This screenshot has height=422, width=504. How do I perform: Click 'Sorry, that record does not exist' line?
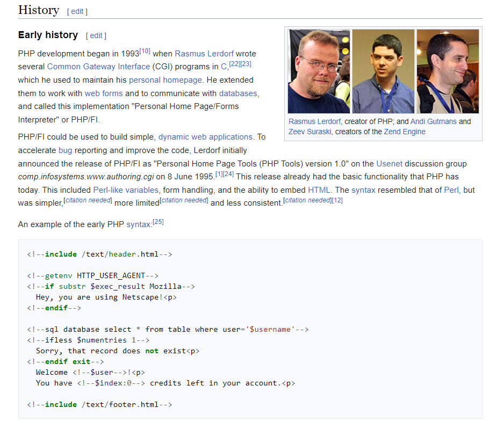tap(118, 351)
